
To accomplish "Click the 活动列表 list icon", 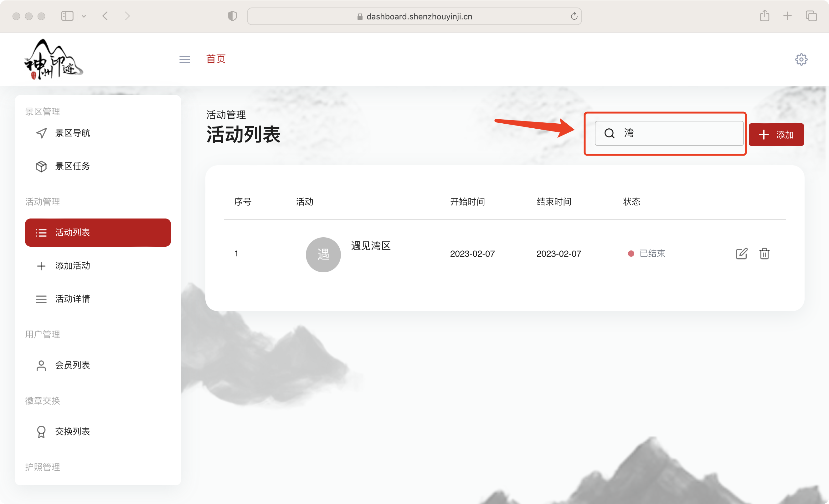I will (x=41, y=233).
